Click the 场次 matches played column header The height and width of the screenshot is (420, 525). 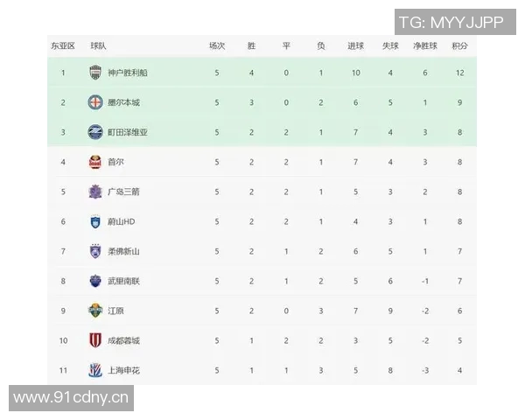point(217,45)
